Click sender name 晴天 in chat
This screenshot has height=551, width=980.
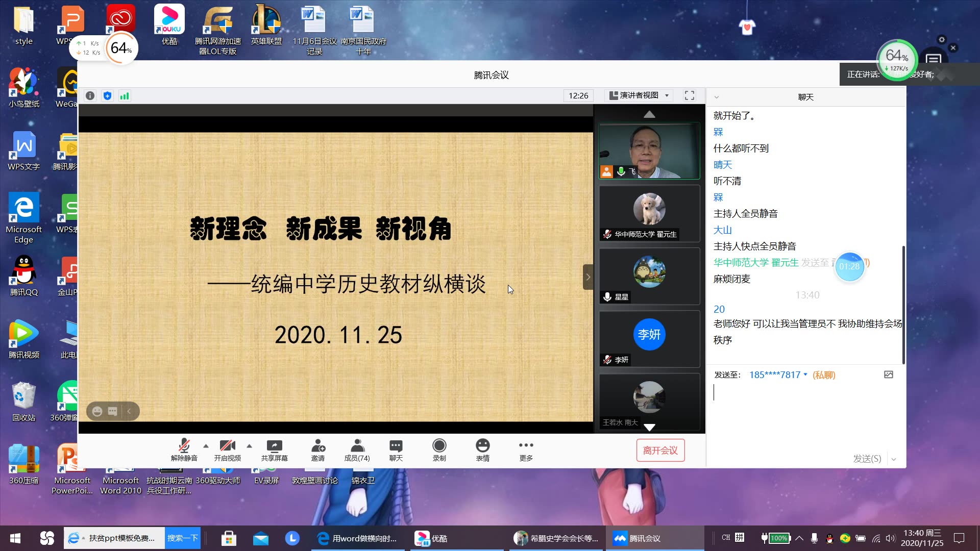point(723,165)
